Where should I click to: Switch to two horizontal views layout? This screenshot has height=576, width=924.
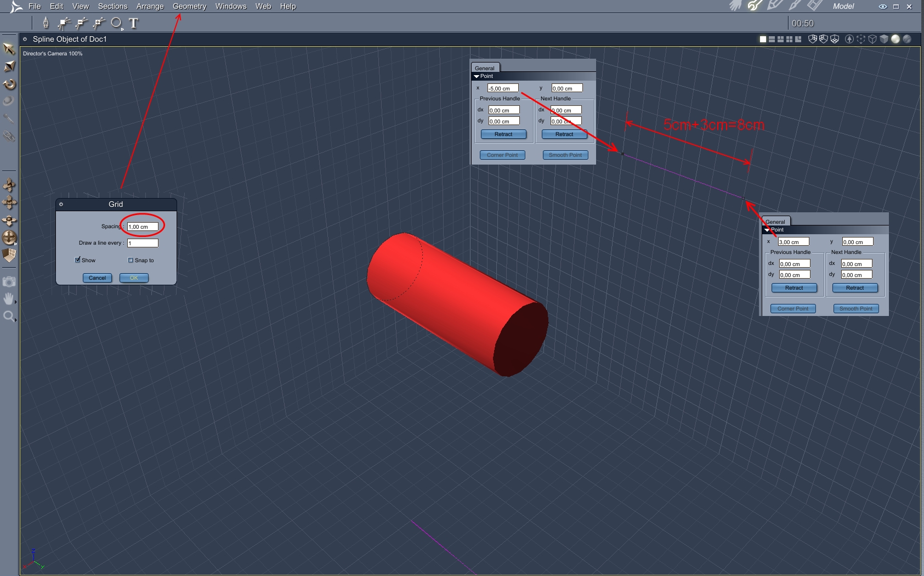click(x=772, y=39)
